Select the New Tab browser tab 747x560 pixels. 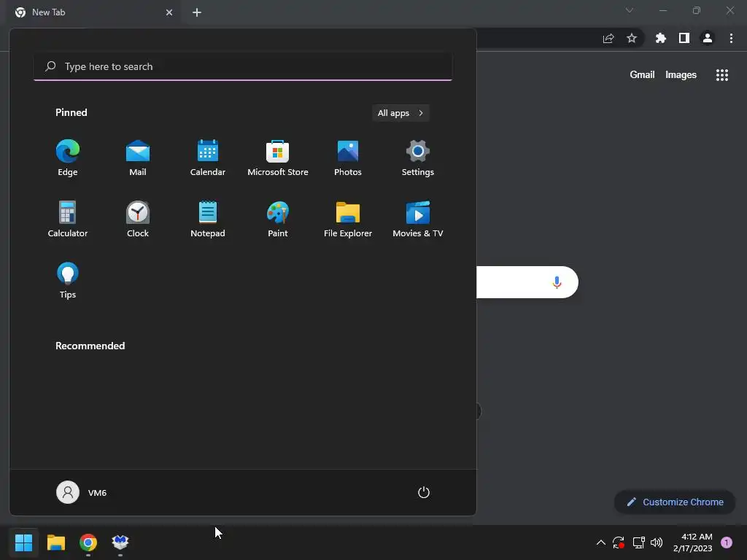93,12
